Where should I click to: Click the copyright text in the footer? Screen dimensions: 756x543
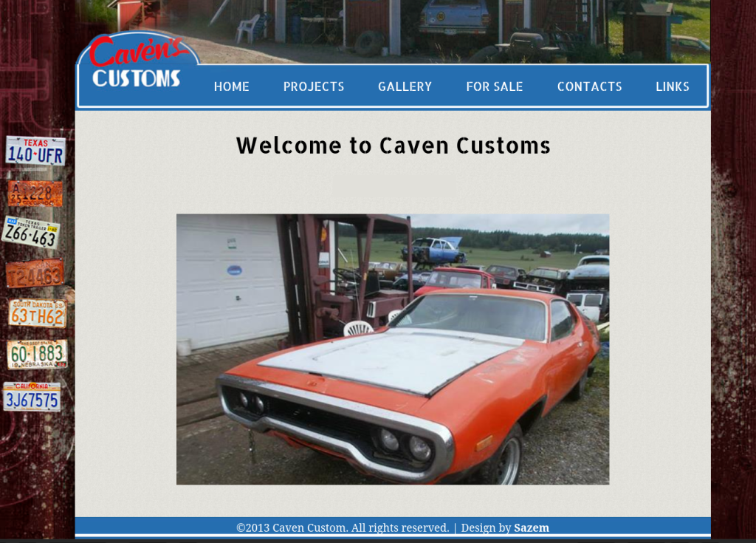tap(342, 527)
